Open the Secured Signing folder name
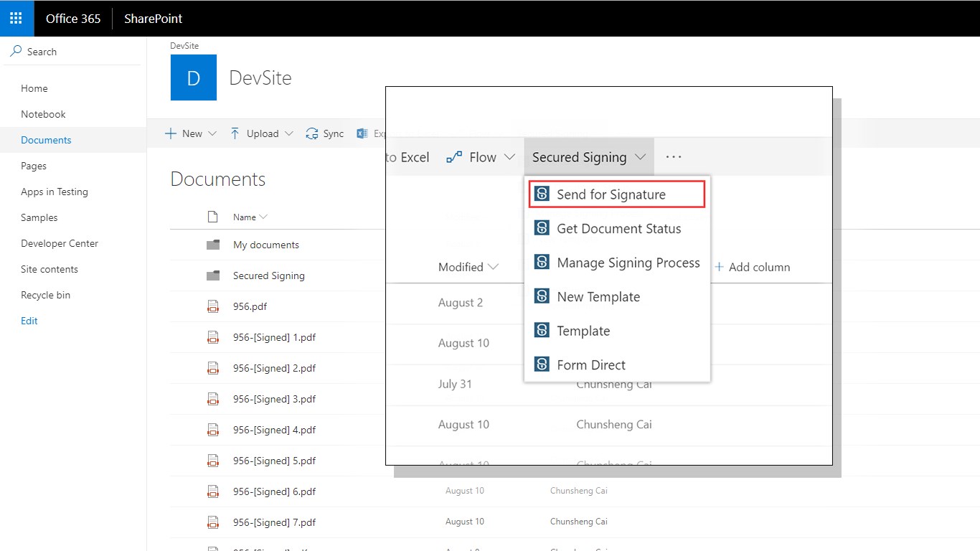The image size is (980, 551). pos(269,275)
